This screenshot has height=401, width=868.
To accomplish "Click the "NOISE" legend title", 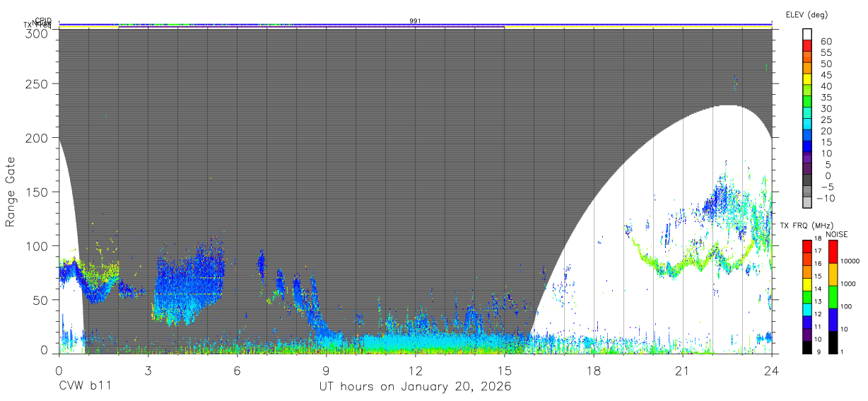I will pyautogui.click(x=836, y=235).
